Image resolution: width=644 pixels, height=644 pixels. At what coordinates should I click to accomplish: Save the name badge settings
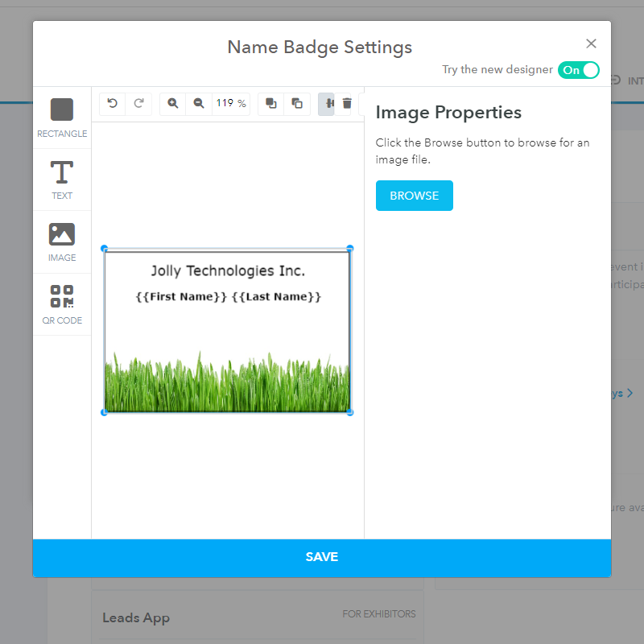(x=322, y=556)
